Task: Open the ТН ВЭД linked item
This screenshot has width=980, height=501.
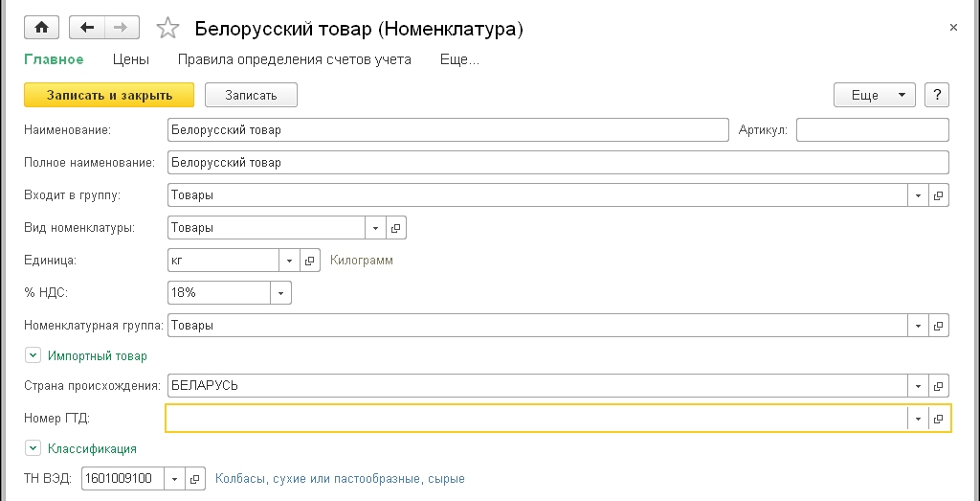Action: [x=195, y=479]
